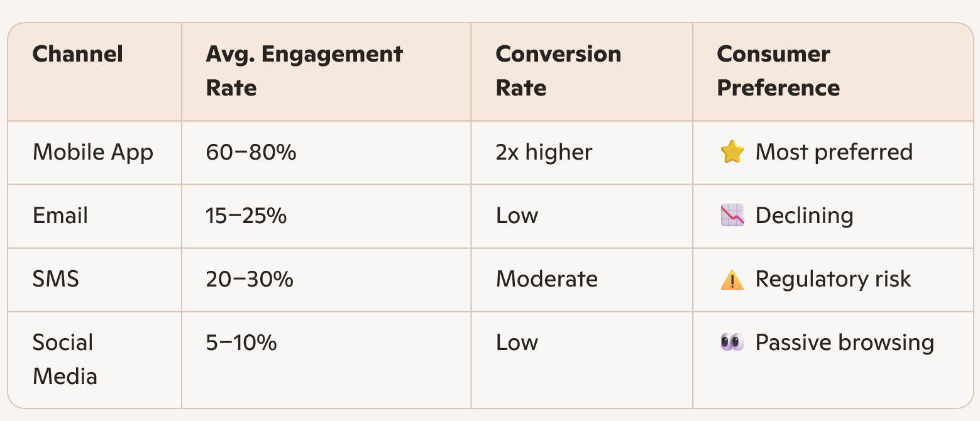The width and height of the screenshot is (980, 421).
Task: Select the Email channel cell
Action: click(x=60, y=216)
